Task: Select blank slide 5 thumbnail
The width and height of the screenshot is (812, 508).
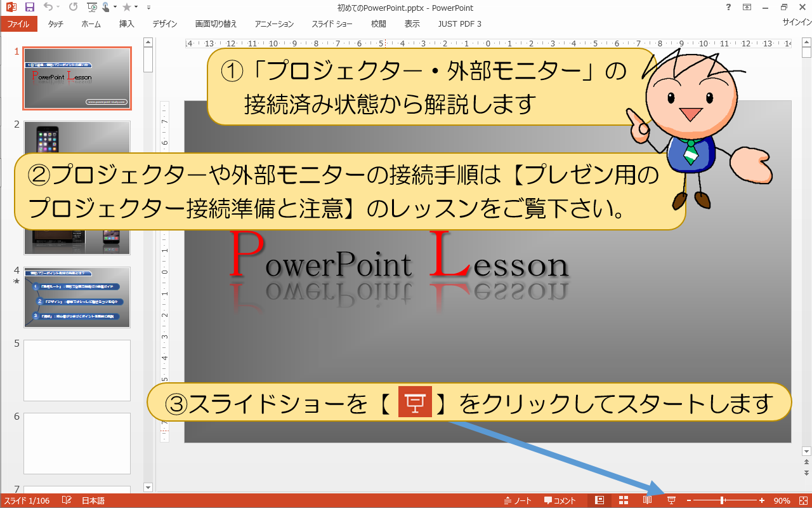Action: point(77,370)
